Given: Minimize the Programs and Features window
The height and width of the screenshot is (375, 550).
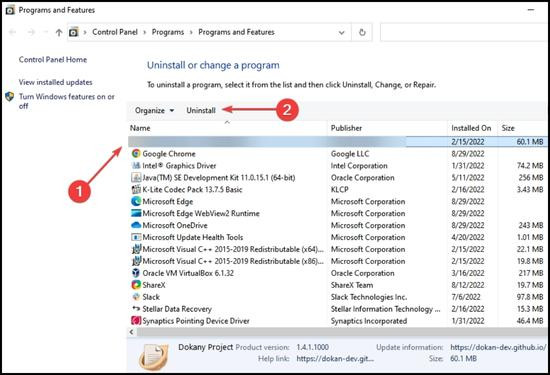Looking at the screenshot, I should [x=531, y=10].
